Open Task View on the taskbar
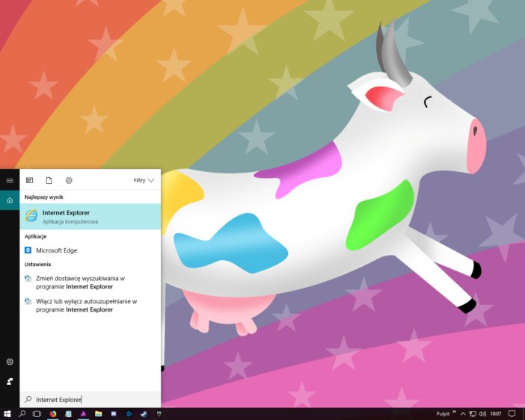Image resolution: width=525 pixels, height=420 pixels. click(37, 414)
